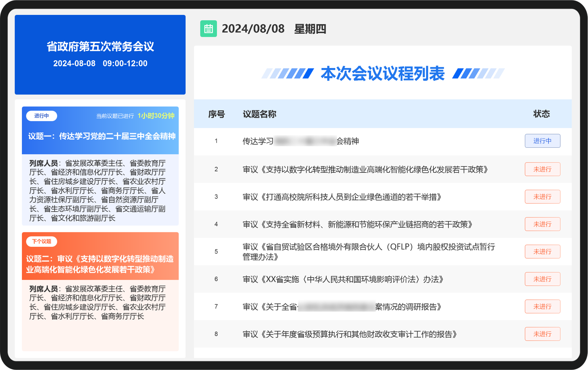Image resolution: width=588 pixels, height=370 pixels.
Task: Click sequence number 8 in the agenda table
Action: pyautogui.click(x=216, y=334)
